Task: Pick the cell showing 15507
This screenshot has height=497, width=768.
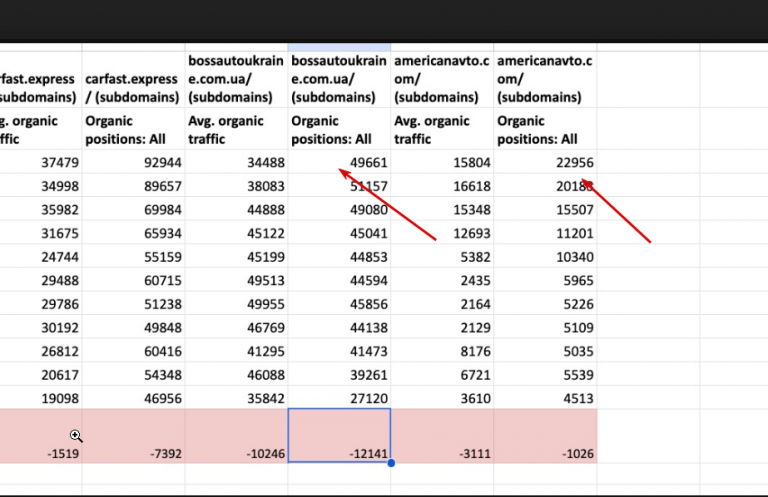Action: [x=545, y=209]
